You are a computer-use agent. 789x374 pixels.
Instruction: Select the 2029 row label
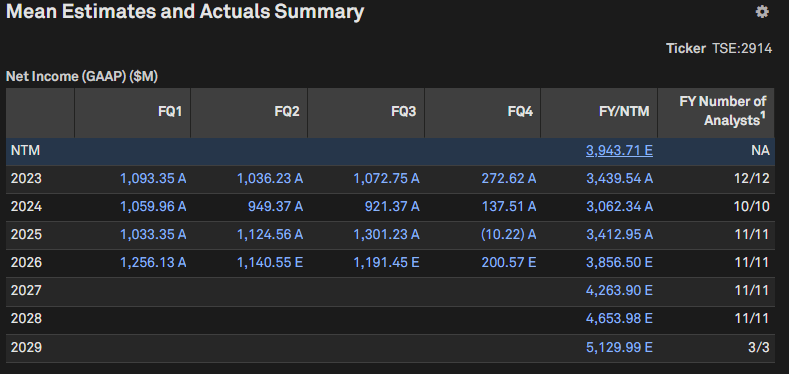pos(26,347)
